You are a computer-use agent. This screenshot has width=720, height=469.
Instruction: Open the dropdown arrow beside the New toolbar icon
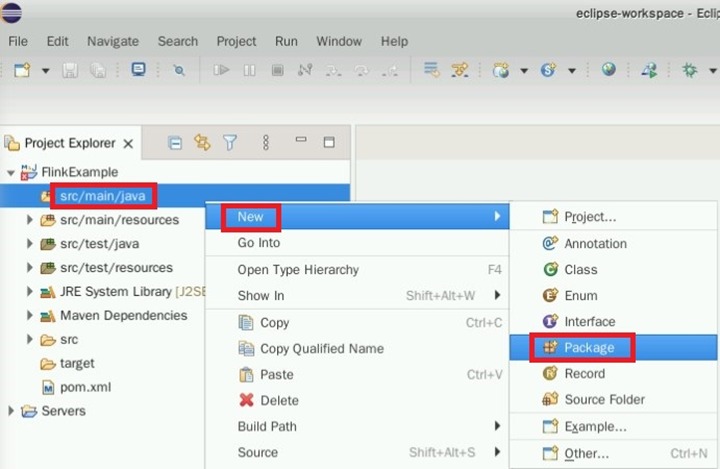[45, 71]
